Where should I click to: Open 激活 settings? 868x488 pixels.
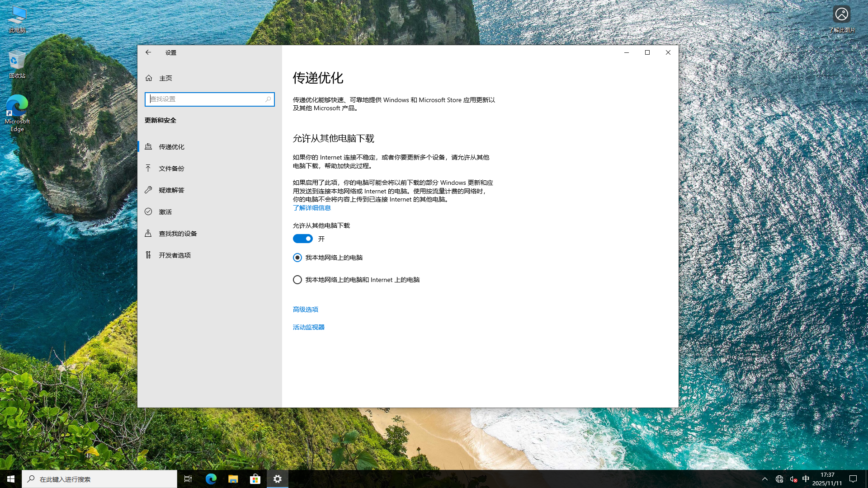(165, 211)
